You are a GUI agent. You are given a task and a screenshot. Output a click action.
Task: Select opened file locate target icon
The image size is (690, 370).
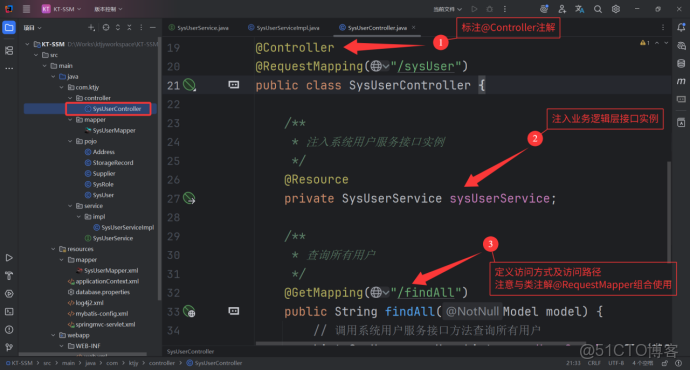pos(106,28)
